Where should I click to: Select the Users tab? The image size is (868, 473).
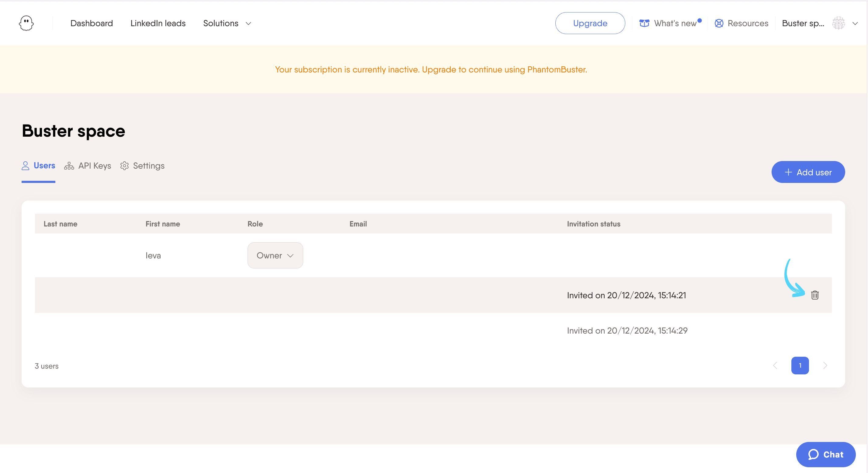coord(38,166)
